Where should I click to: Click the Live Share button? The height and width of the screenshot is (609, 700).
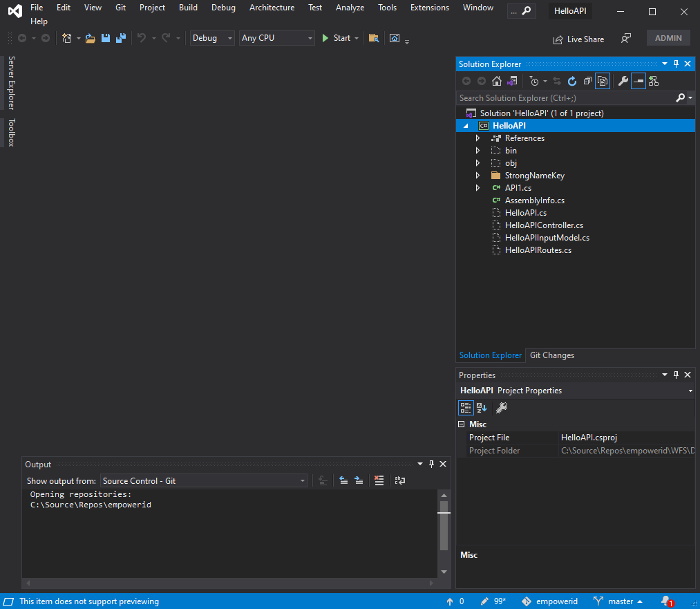click(x=578, y=39)
